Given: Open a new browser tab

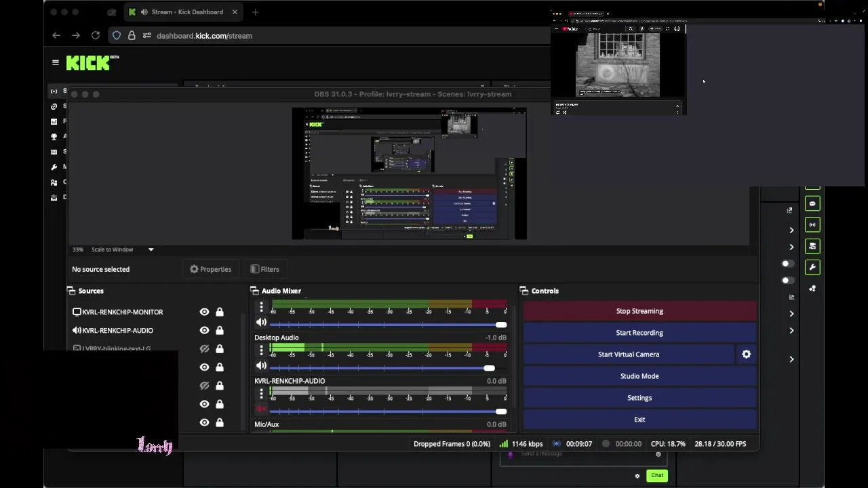Looking at the screenshot, I should click(x=255, y=12).
